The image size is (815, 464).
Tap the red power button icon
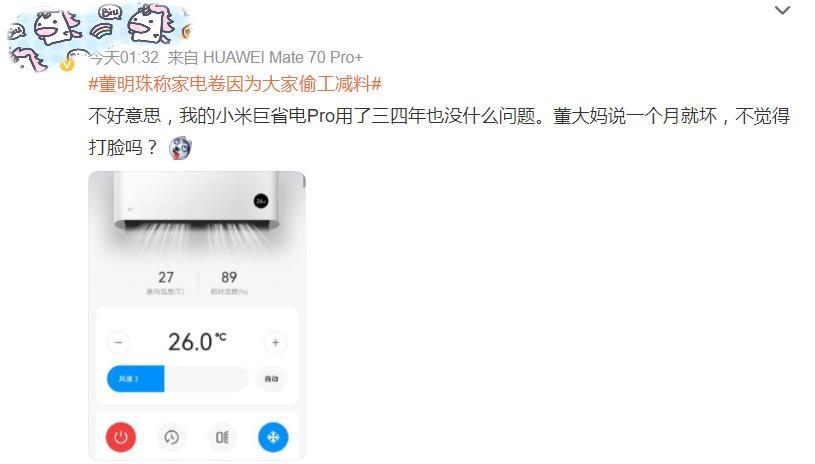121,437
